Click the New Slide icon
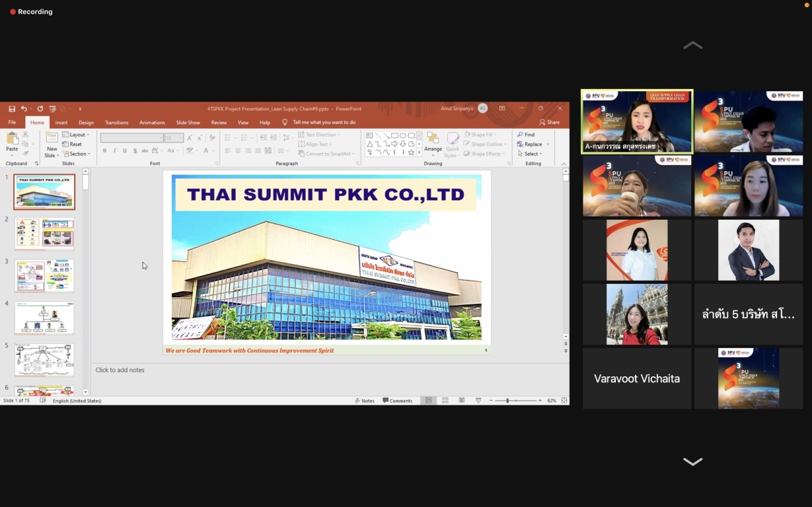812x507 pixels. click(x=52, y=138)
